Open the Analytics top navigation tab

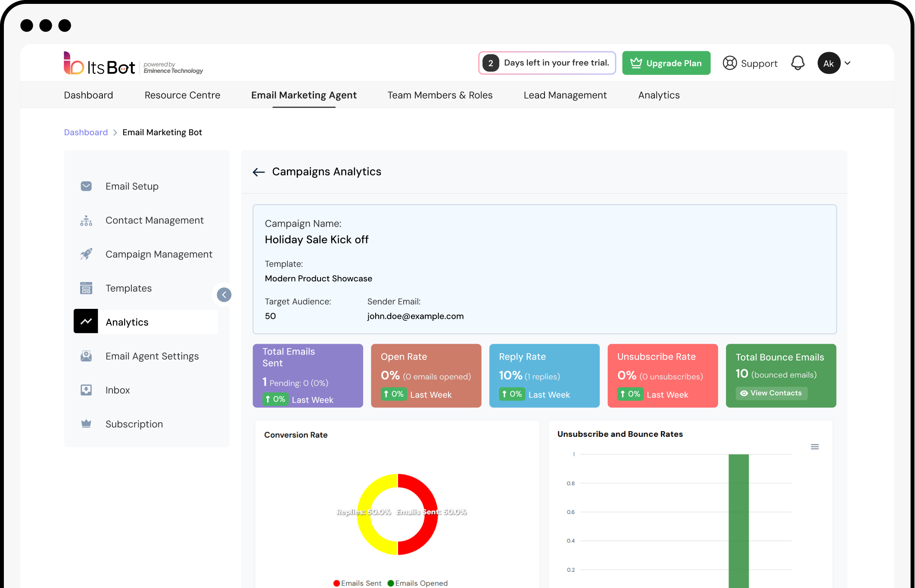[x=659, y=95]
